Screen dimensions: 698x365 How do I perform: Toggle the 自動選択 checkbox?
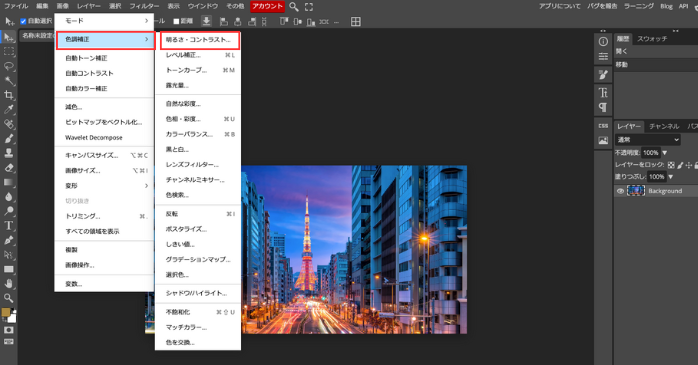click(23, 21)
